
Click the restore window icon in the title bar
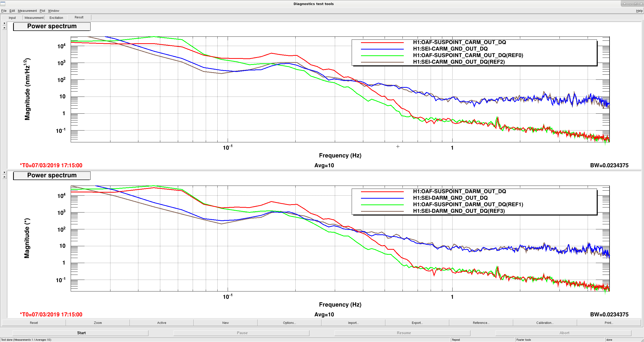[635, 4]
